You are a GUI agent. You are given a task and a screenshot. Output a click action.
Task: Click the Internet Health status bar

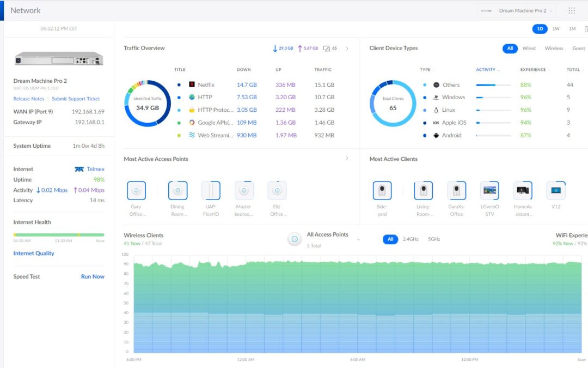click(59, 234)
